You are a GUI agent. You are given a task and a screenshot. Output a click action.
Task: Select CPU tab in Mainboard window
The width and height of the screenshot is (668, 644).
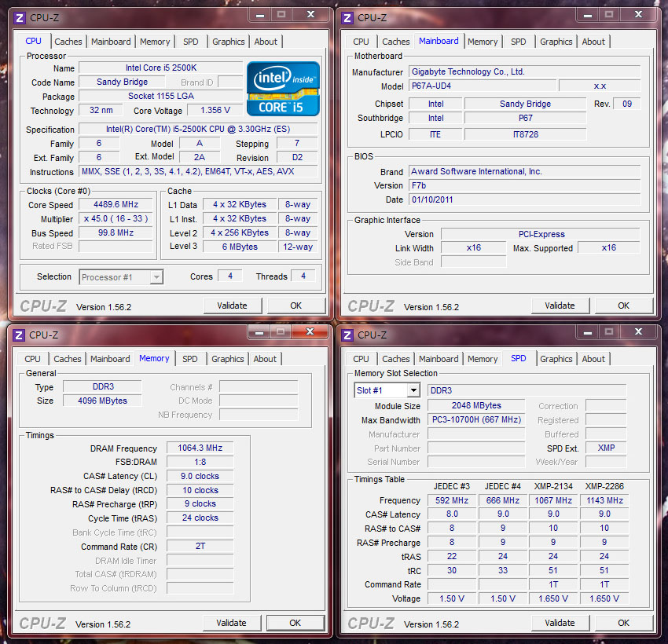tap(361, 42)
